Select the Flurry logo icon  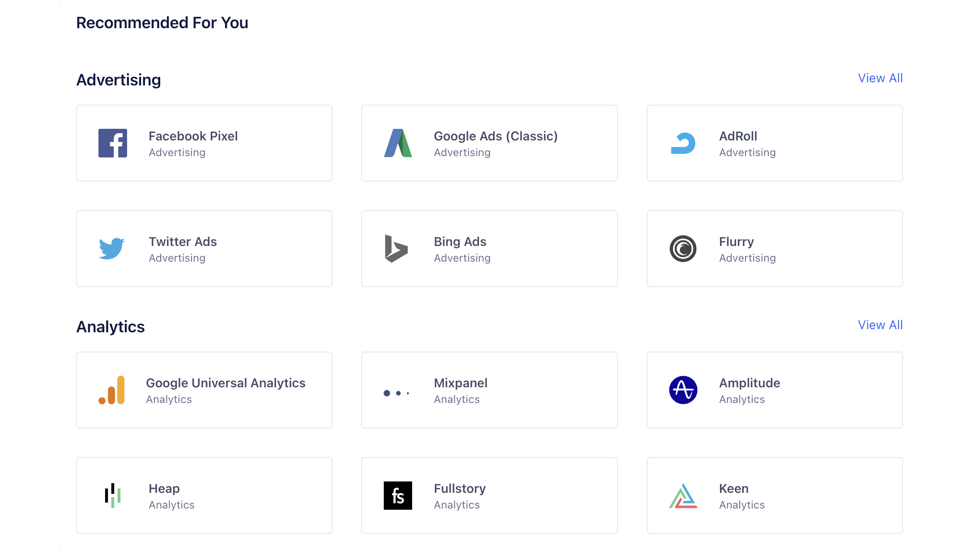[683, 248]
